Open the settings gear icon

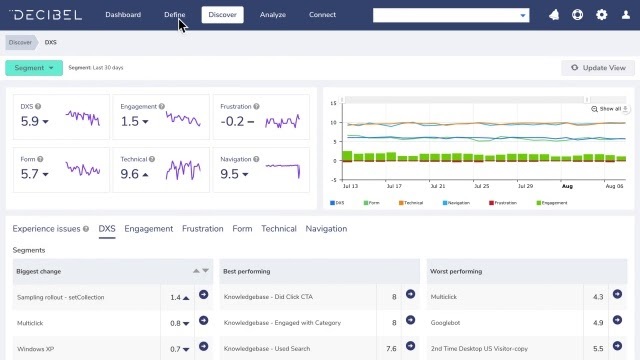tap(601, 15)
